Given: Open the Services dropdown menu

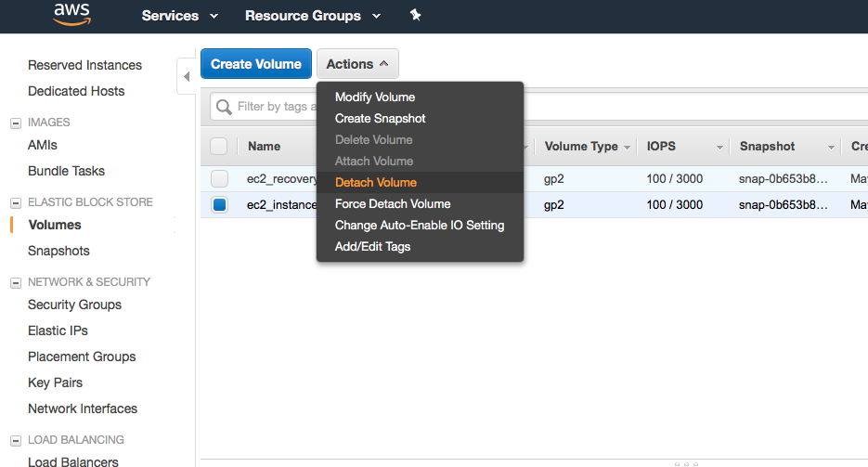Looking at the screenshot, I should pyautogui.click(x=179, y=16).
